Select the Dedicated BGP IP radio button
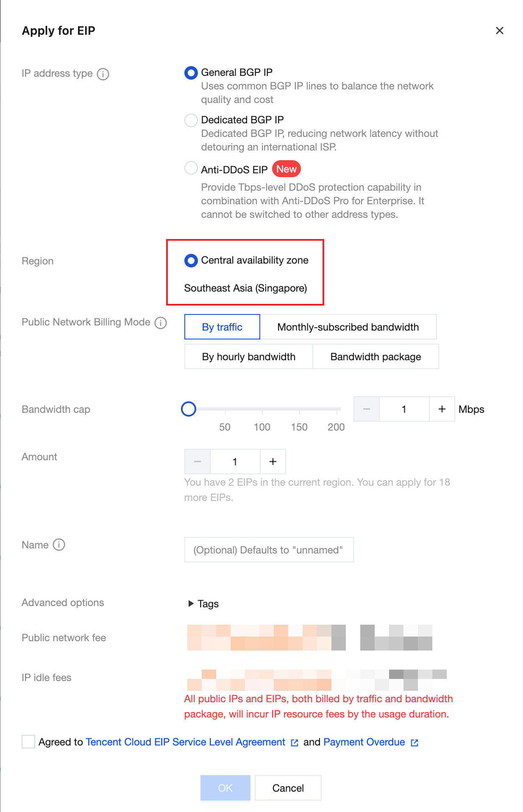 191,120
